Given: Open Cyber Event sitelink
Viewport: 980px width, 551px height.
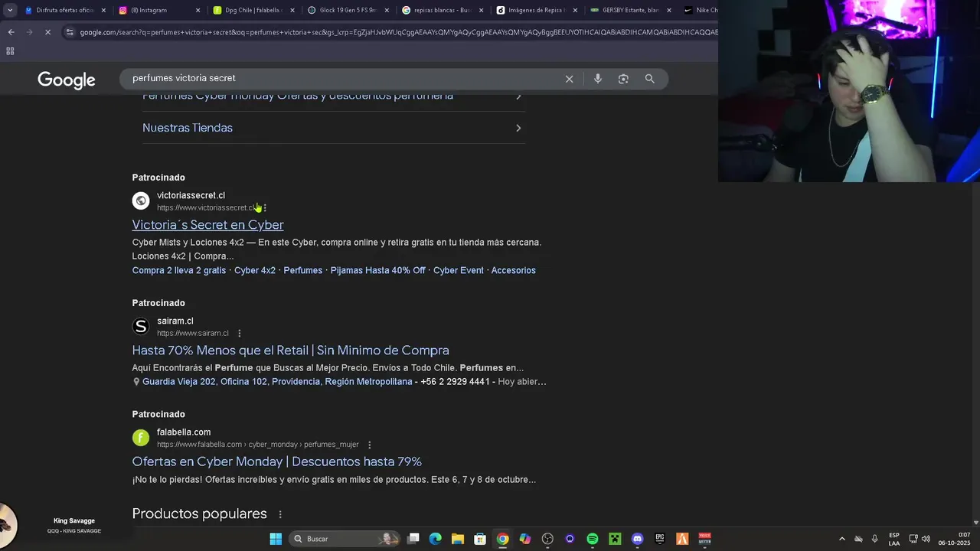Looking at the screenshot, I should 459,270.
